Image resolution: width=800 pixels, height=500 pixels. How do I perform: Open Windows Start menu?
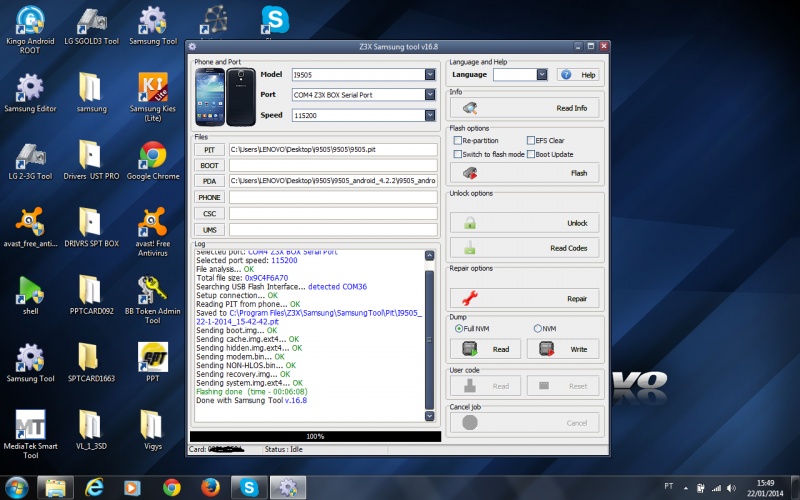pyautogui.click(x=17, y=487)
